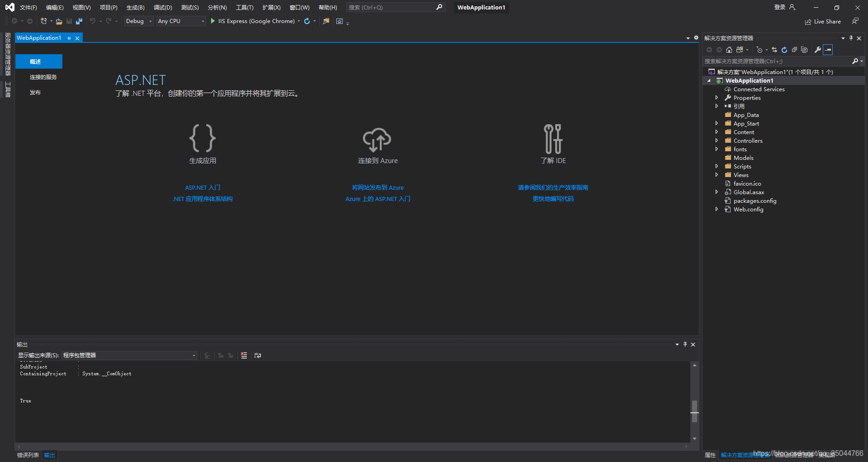Click the New Project toolbar icon
This screenshot has height=462, width=868.
tap(44, 21)
